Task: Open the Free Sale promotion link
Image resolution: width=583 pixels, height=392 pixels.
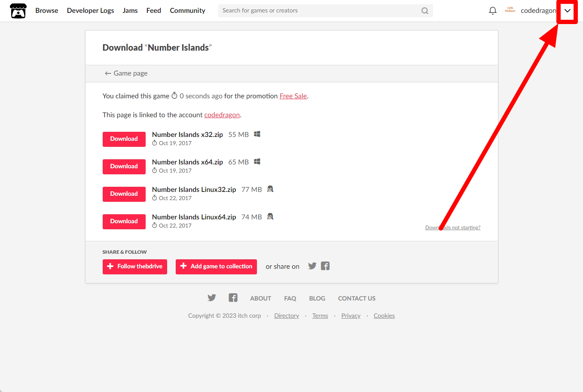Action: (x=293, y=96)
